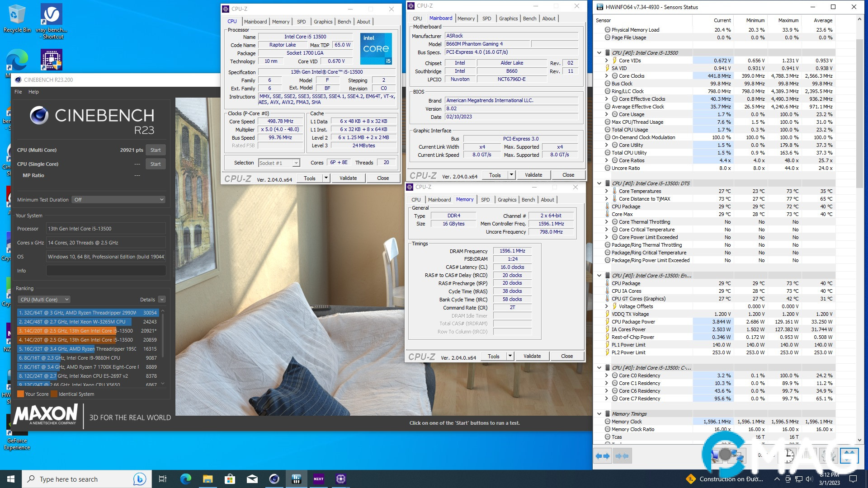Launch NZXT CAM from the taskbar
Viewport: 868px width, 488px height.
pyautogui.click(x=318, y=479)
